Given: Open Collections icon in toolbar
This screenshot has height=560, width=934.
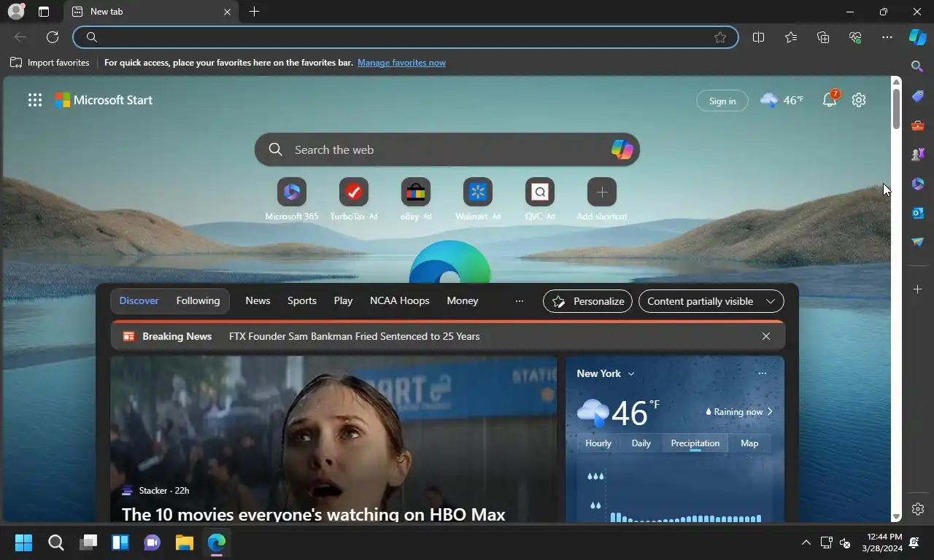Looking at the screenshot, I should pos(823,37).
